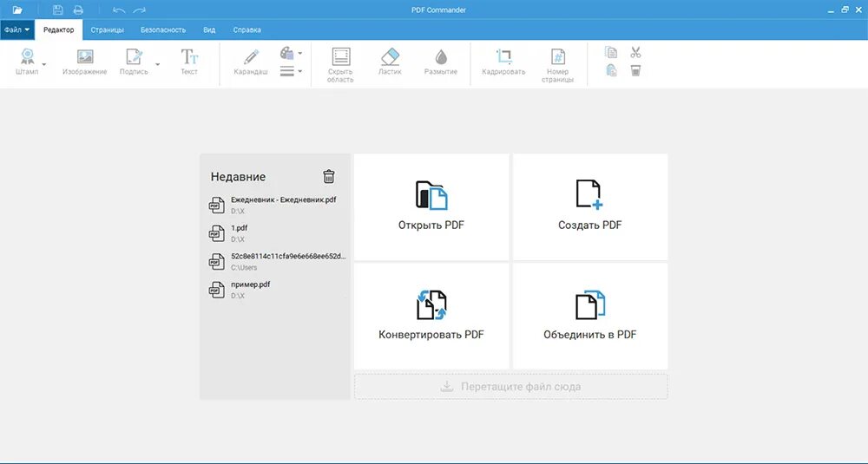Open the Файл menu dropdown
The width and height of the screenshot is (868, 464).
[x=17, y=29]
